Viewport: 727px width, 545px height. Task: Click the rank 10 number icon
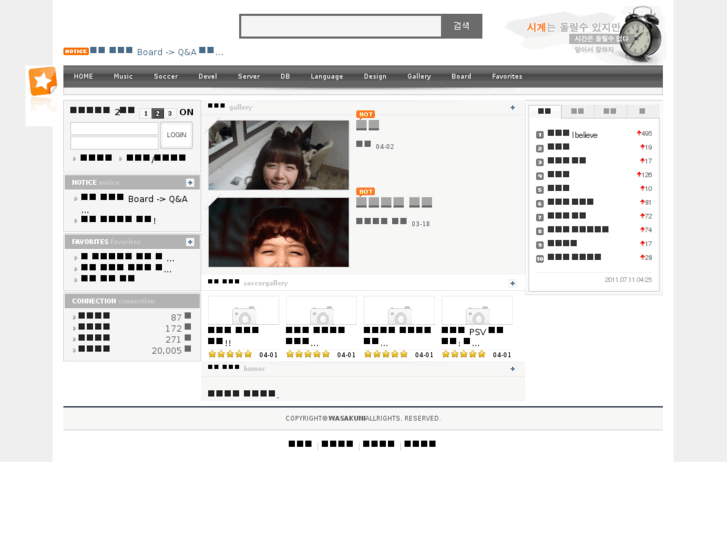click(x=540, y=259)
